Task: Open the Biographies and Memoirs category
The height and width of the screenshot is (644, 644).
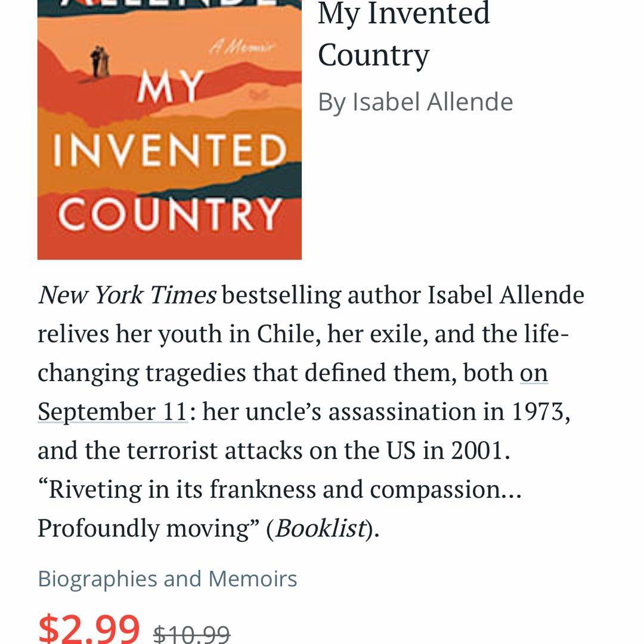Action: pyautogui.click(x=168, y=579)
